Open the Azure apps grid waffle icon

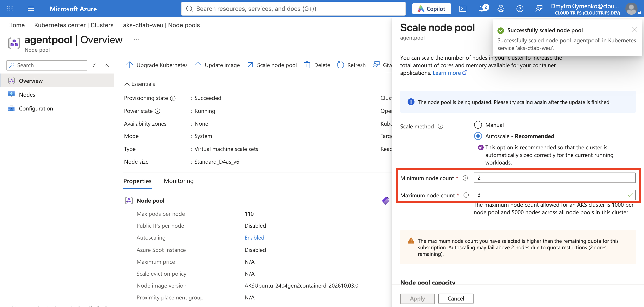[10, 9]
